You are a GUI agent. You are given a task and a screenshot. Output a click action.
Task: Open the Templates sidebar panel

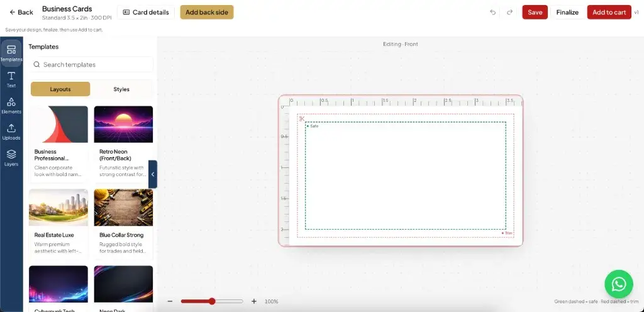[11, 53]
